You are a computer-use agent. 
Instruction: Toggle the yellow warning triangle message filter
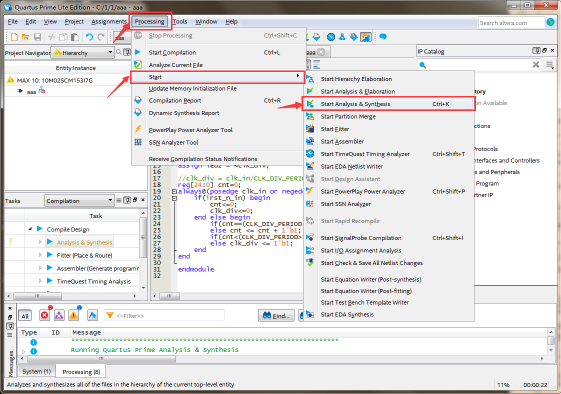[x=74, y=315]
